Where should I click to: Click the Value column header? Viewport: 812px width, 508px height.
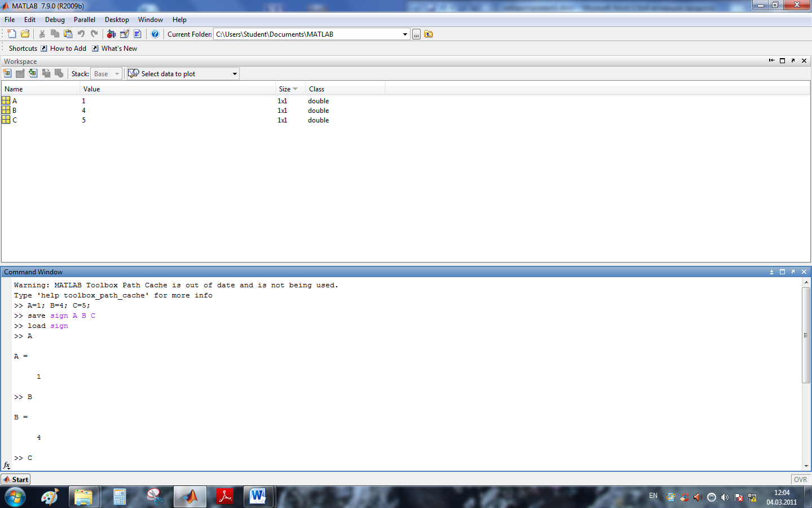[178, 89]
